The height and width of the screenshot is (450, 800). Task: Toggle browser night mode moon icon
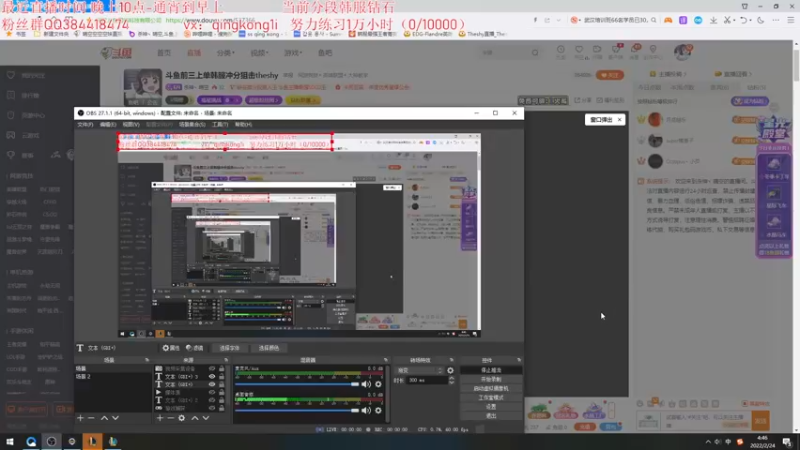(761, 20)
